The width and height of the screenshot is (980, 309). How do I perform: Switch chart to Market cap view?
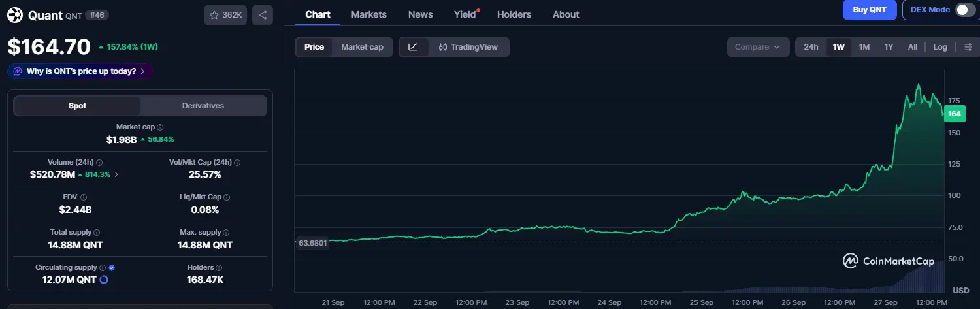(x=362, y=47)
